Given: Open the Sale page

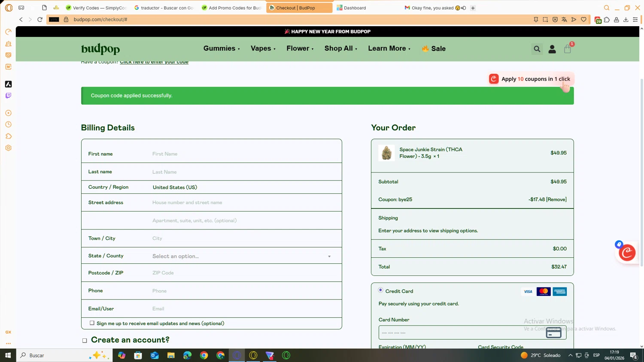Looking at the screenshot, I should point(434,48).
